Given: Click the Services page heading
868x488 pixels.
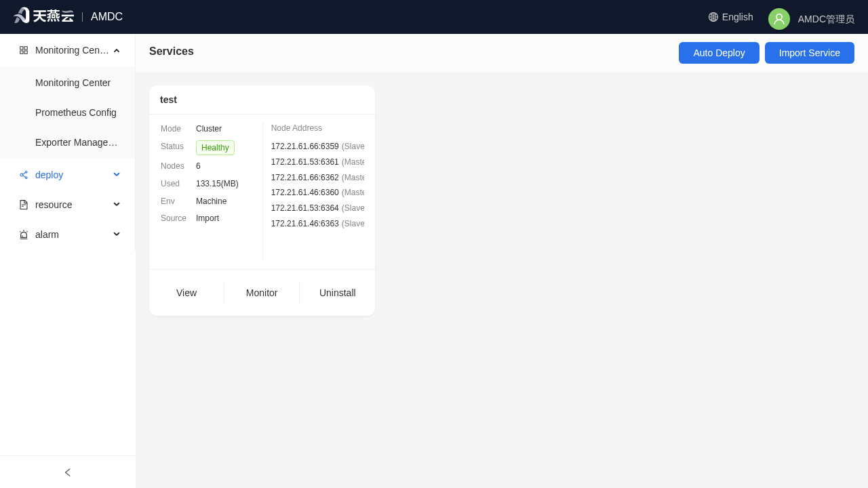Looking at the screenshot, I should coord(172,52).
